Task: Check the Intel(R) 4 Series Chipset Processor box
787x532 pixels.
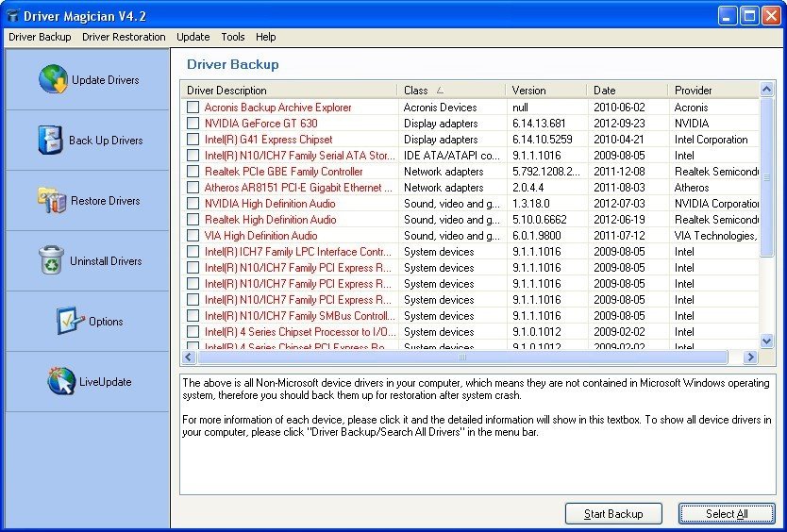Action: click(x=193, y=332)
